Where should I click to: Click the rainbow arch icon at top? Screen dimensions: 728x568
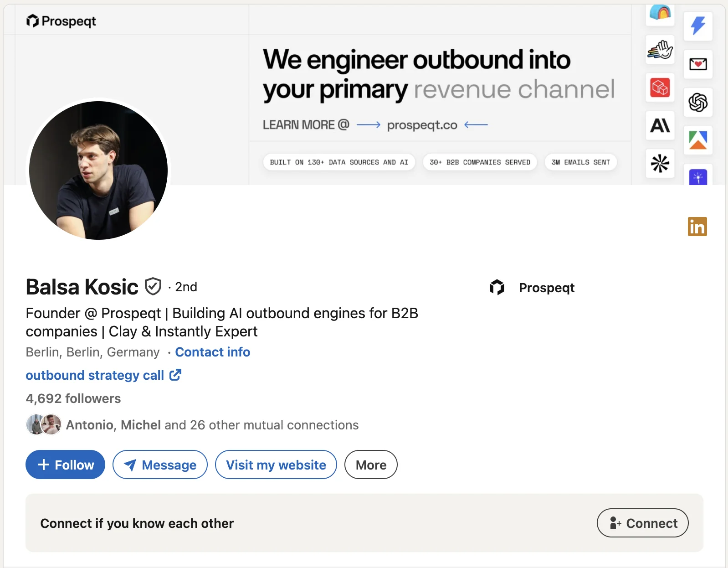click(x=660, y=14)
